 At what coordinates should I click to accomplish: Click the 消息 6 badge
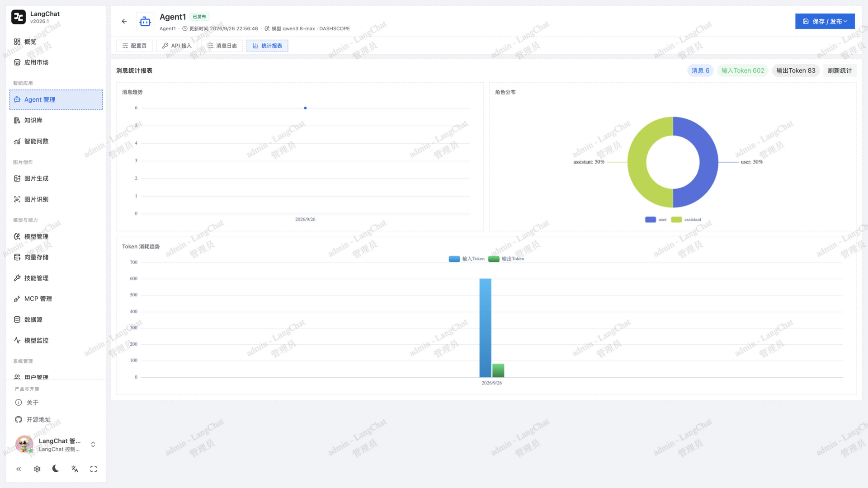700,70
